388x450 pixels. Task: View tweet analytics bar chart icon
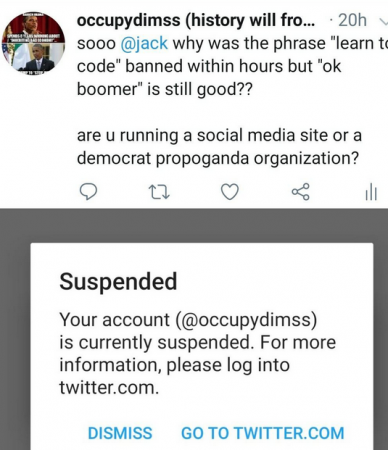pos(371,192)
